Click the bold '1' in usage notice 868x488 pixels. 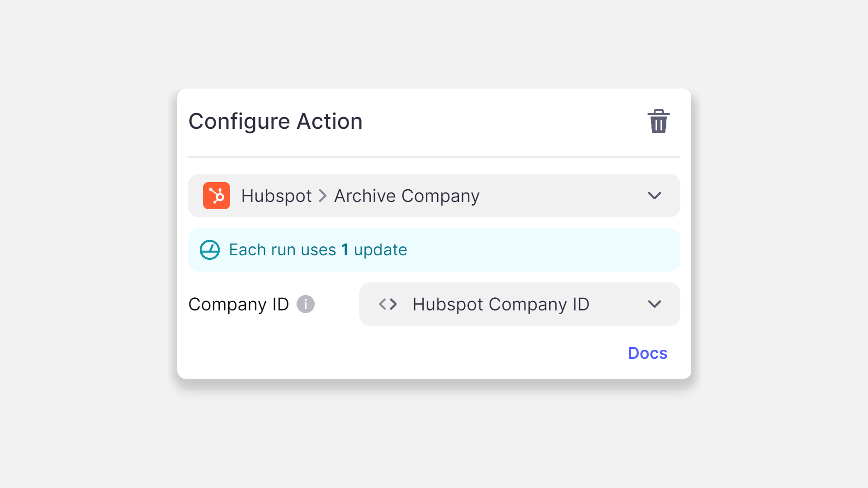tap(345, 250)
